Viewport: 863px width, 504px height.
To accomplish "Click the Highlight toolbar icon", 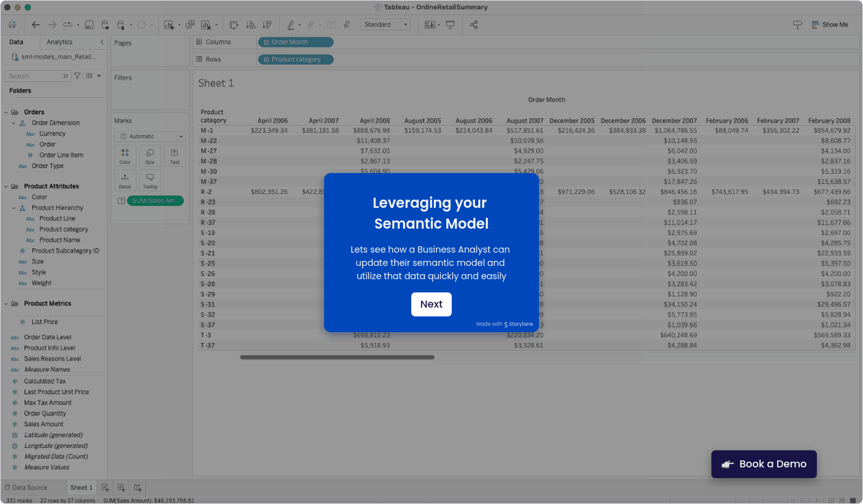I will click(291, 24).
